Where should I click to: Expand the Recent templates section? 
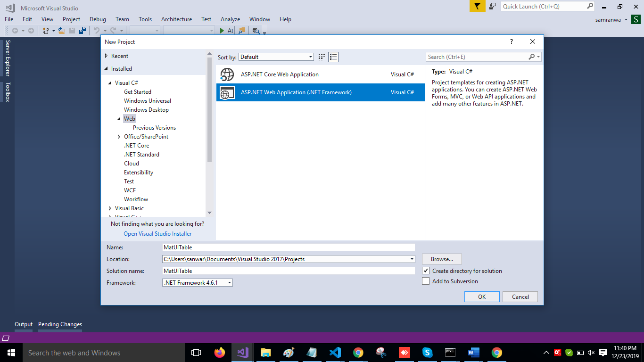tap(107, 56)
